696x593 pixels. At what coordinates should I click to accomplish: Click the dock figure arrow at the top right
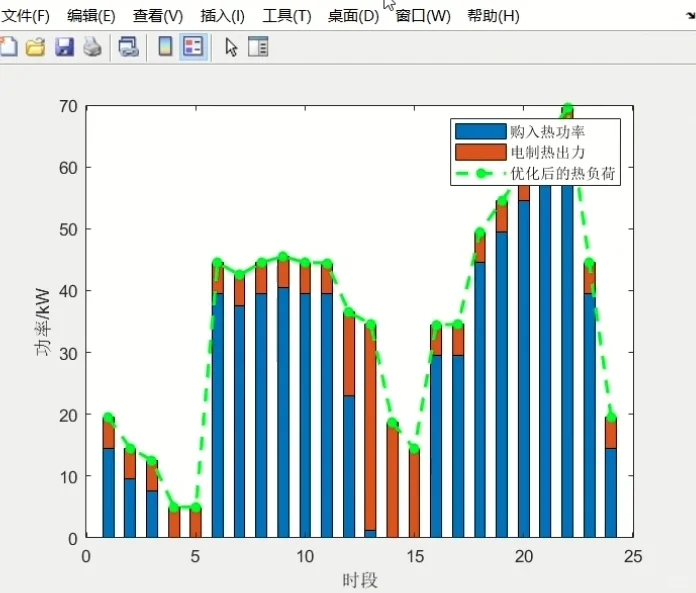coord(690,16)
